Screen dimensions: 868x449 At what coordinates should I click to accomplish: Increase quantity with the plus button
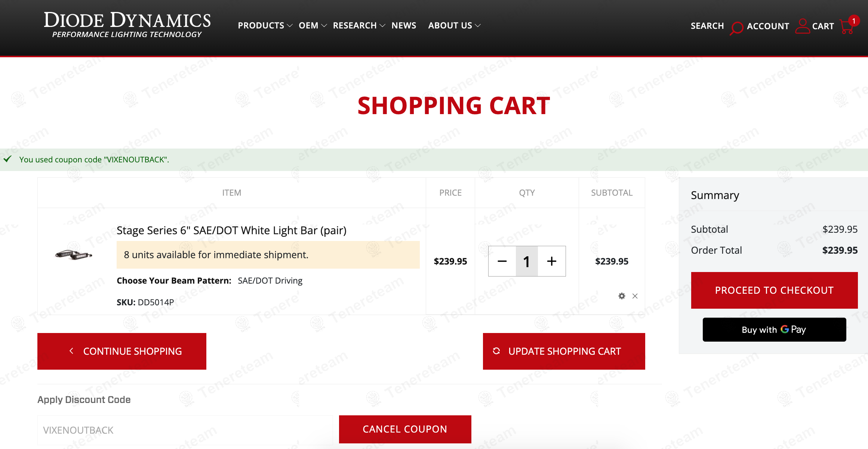552,261
